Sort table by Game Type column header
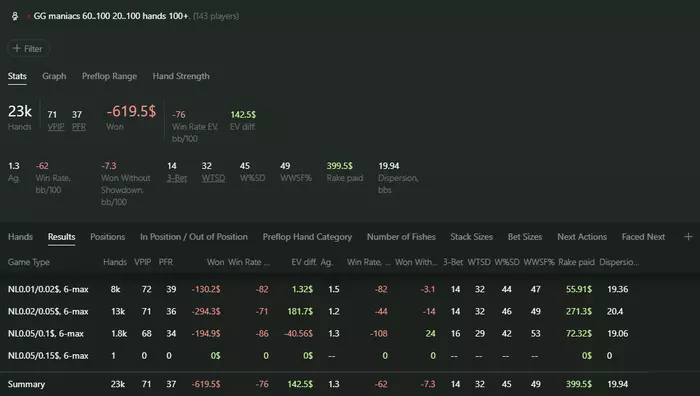The height and width of the screenshot is (396, 700). pos(29,262)
